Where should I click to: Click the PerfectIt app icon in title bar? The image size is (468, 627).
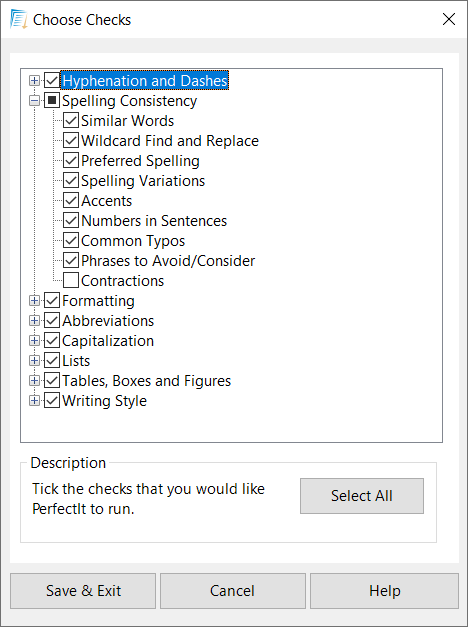[x=19, y=20]
